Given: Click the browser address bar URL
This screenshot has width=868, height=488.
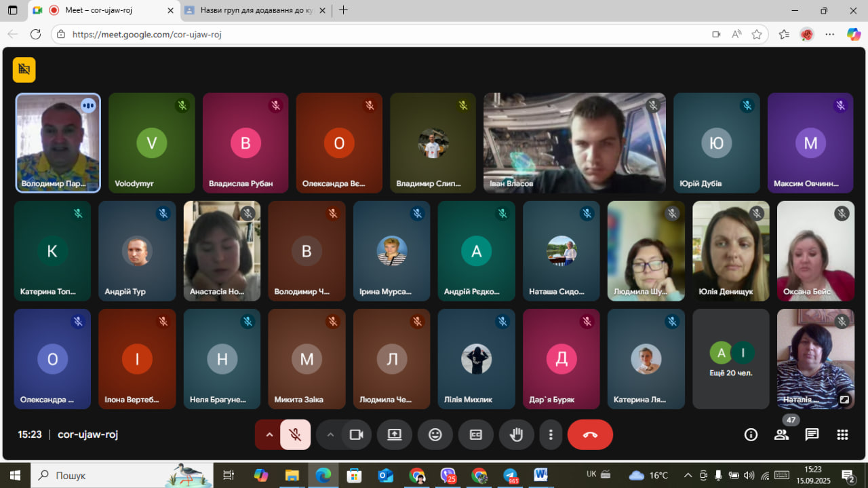Looking at the screenshot, I should (147, 35).
